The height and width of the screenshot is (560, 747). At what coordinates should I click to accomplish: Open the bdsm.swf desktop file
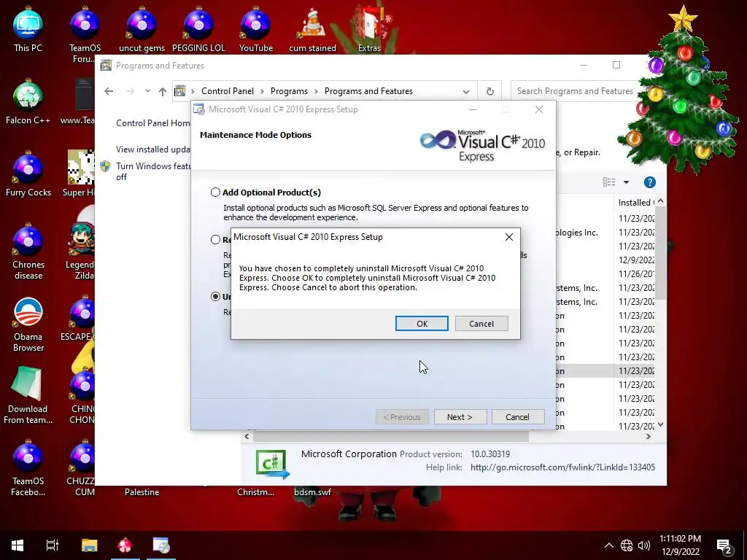pyautogui.click(x=312, y=491)
